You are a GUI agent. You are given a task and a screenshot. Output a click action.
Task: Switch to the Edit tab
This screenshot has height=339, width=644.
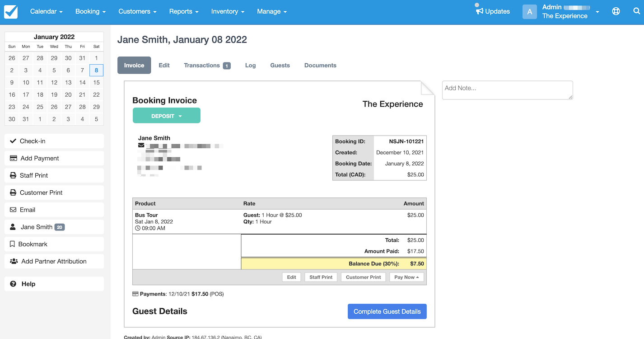tap(164, 65)
